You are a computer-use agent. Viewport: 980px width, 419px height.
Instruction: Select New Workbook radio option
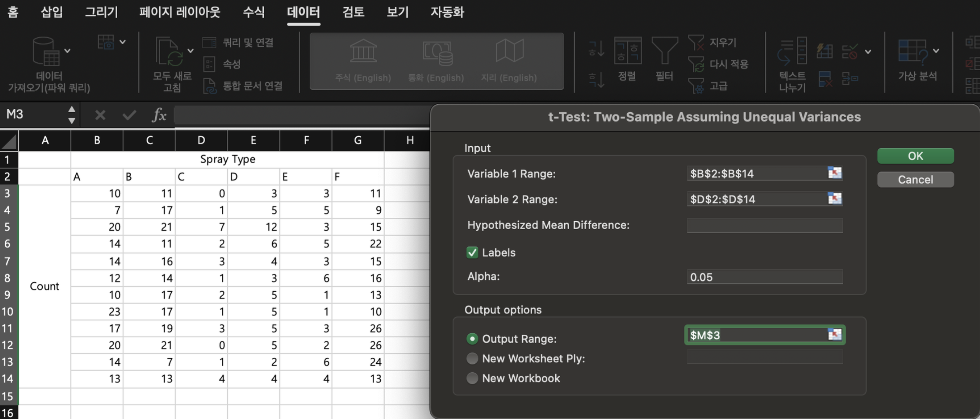point(472,378)
